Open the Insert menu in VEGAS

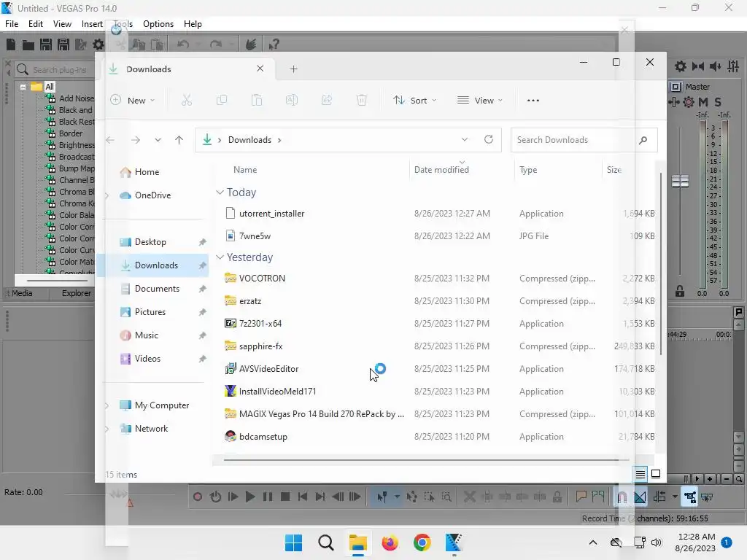92,24
